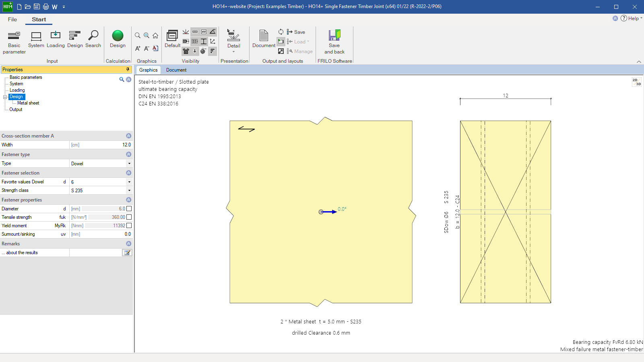644x362 pixels.
Task: Toggle the dimension chain visibility icon
Action: (195, 31)
